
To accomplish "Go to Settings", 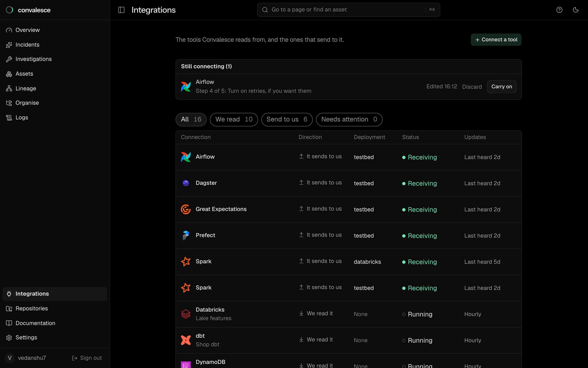I will pyautogui.click(x=55, y=338).
